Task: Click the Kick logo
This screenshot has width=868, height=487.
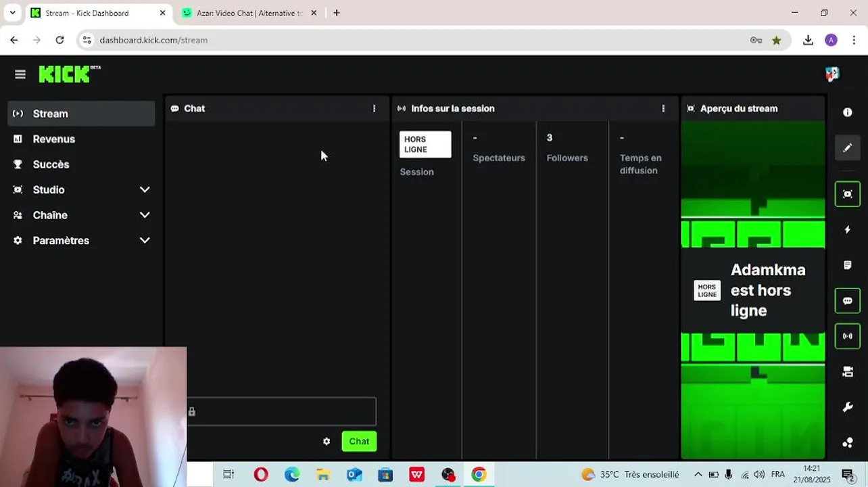Action: (70, 74)
